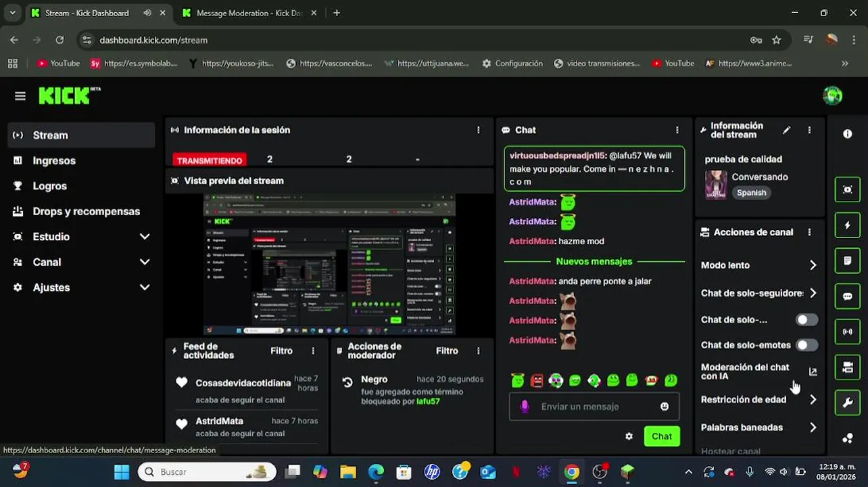868x487 pixels.
Task: Go to Ingresos in sidebar
Action: [82, 160]
